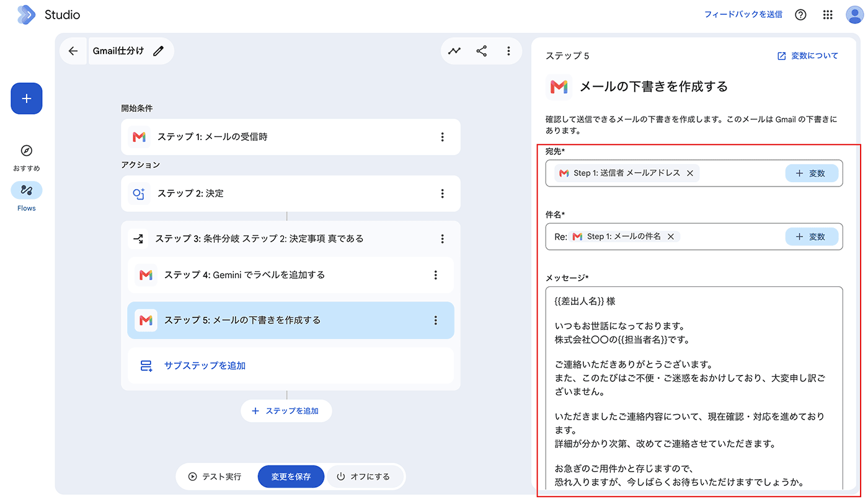This screenshot has width=868, height=502.
Task: Click Gmail icon on ステップ 4 card
Action: tap(146, 275)
